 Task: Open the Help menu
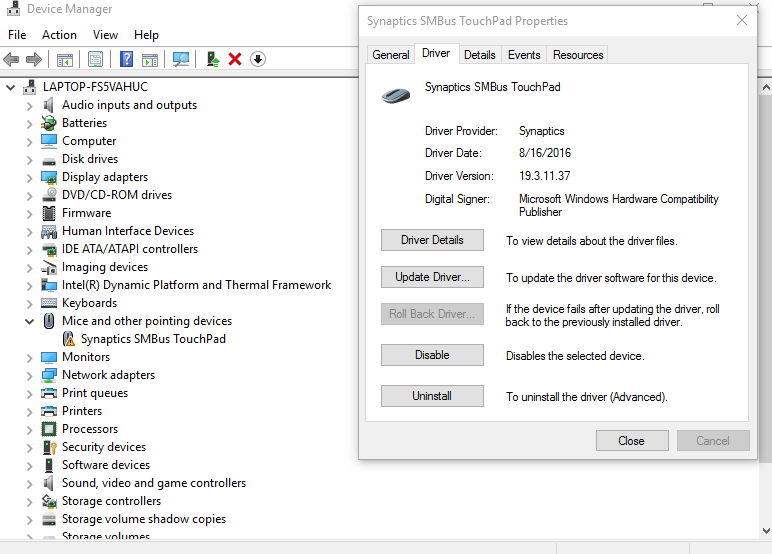[146, 35]
